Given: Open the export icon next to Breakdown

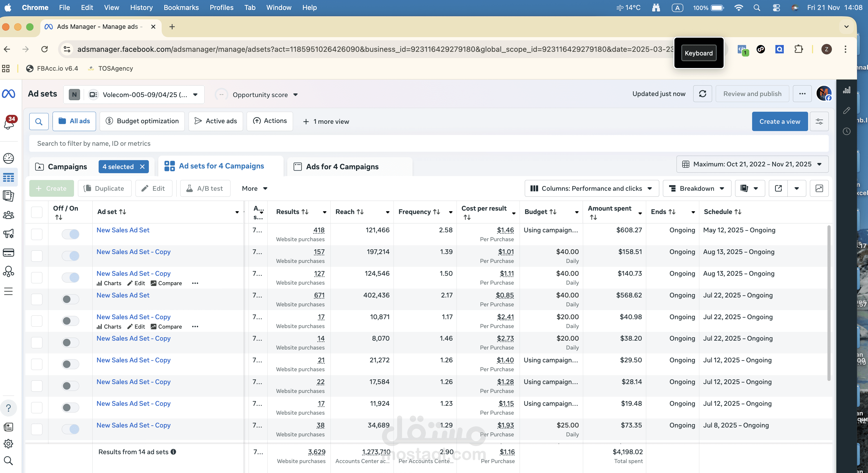Looking at the screenshot, I should [778, 188].
